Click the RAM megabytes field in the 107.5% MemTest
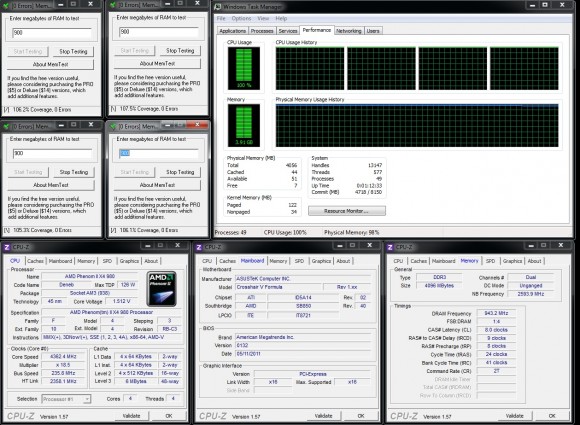The width and height of the screenshot is (580, 425). click(159, 32)
